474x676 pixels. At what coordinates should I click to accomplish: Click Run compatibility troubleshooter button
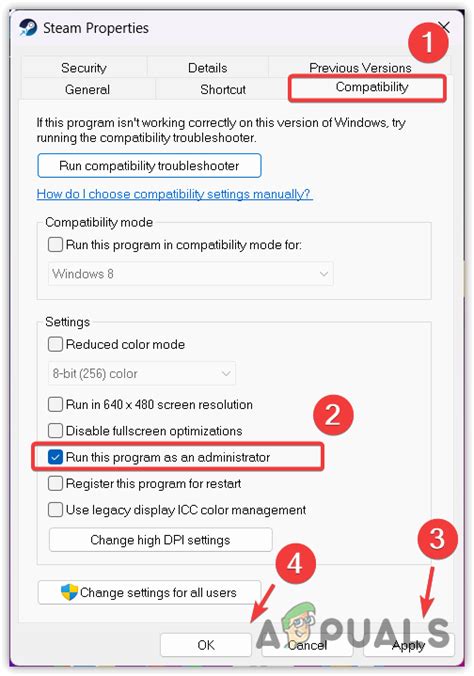tap(149, 166)
